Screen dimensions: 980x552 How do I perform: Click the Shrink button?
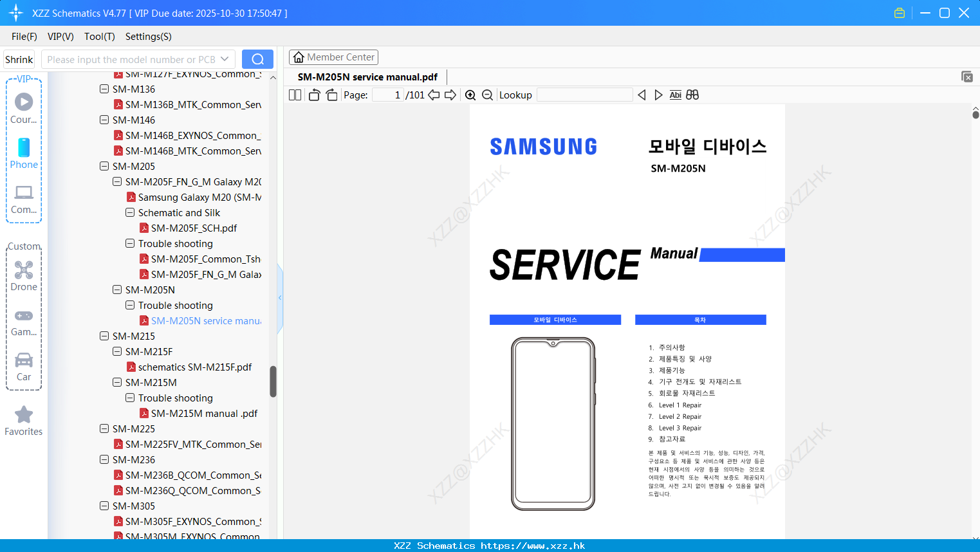click(19, 59)
